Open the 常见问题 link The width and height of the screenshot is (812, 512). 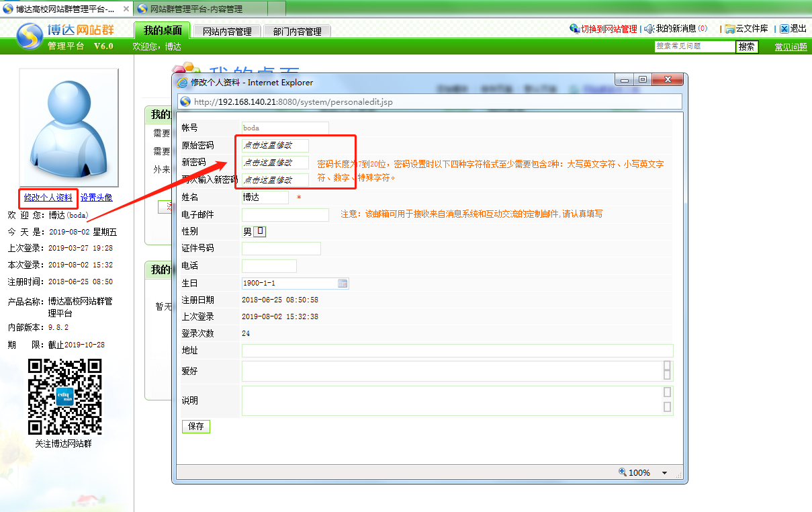click(x=791, y=47)
